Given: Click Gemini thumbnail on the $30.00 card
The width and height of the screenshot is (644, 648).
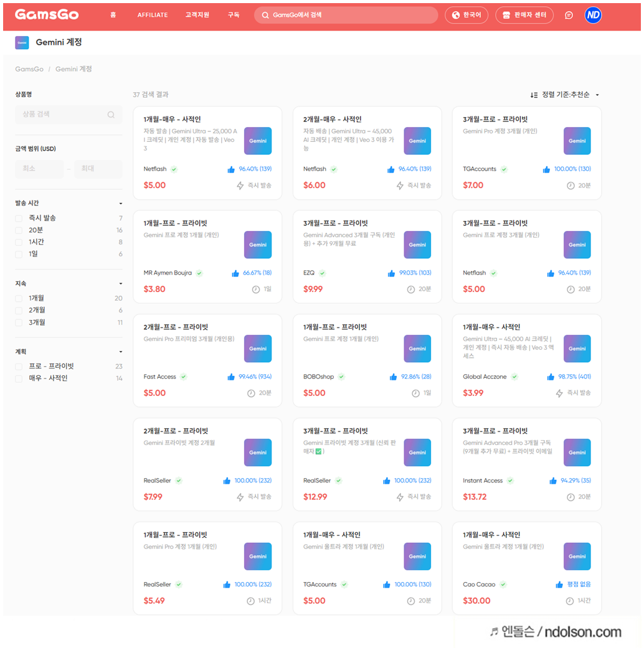Looking at the screenshot, I should point(577,556).
